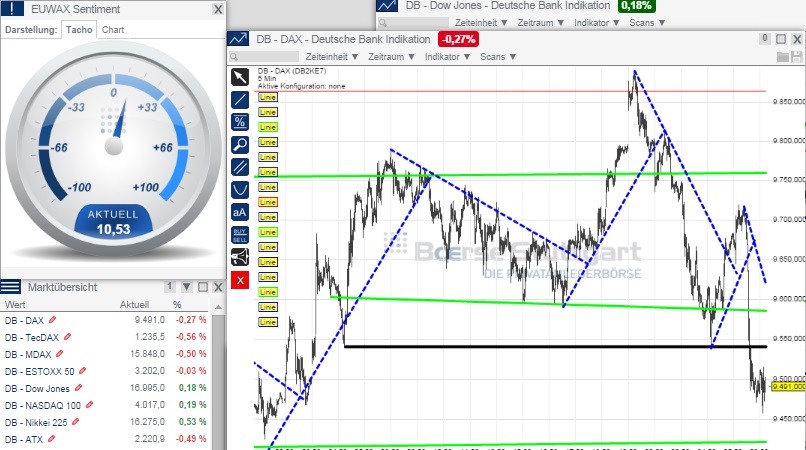Click the save disk icon in DAX chart
The height and width of the screenshot is (450, 806).
(x=797, y=57)
